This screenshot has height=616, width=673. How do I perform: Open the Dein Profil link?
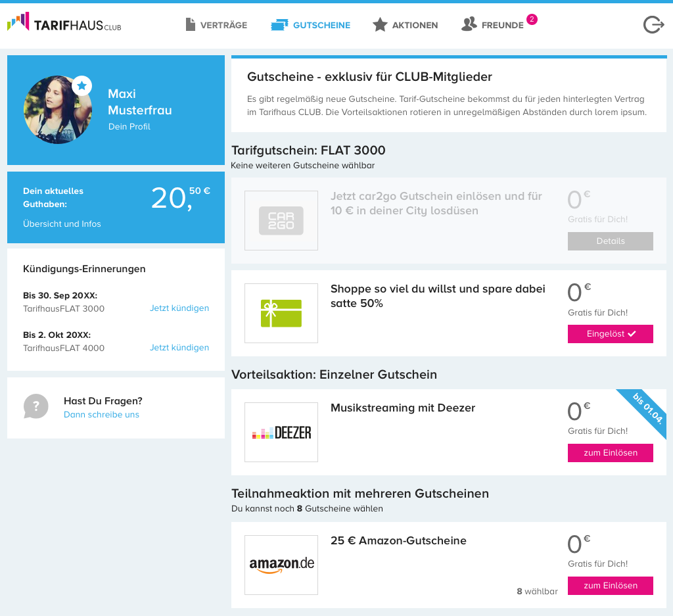tap(129, 126)
